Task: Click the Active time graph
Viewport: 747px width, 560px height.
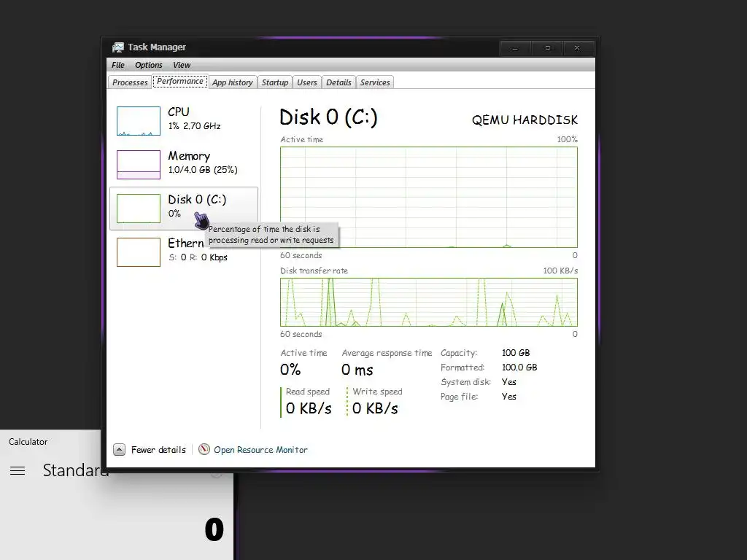Action: pos(429,197)
